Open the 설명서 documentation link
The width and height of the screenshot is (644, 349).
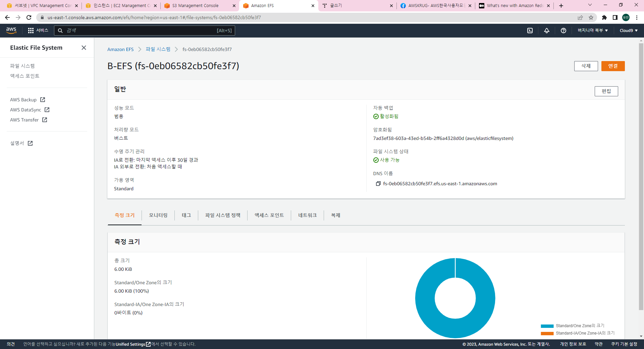click(17, 143)
